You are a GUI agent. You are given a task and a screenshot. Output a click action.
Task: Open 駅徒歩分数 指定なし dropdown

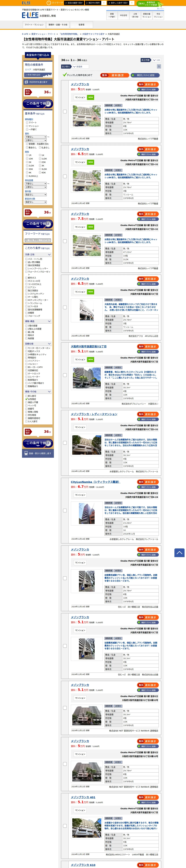[35, 202]
